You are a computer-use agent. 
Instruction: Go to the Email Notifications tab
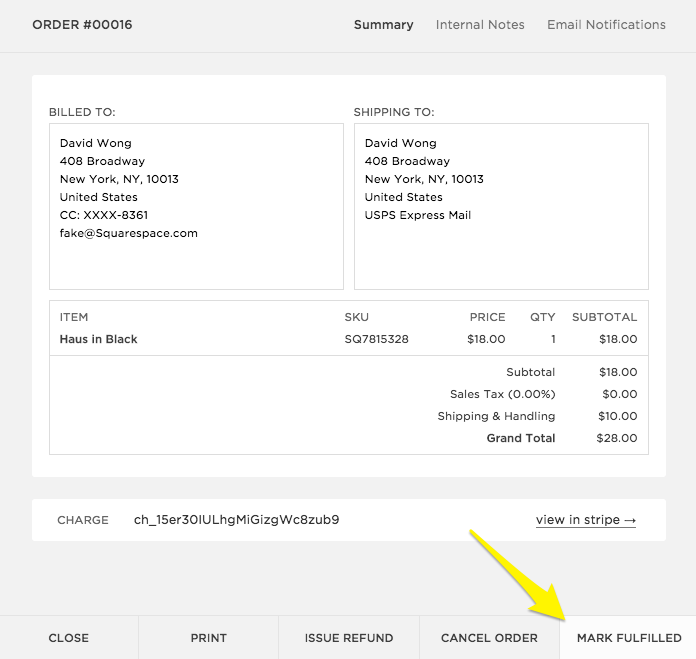click(x=606, y=24)
